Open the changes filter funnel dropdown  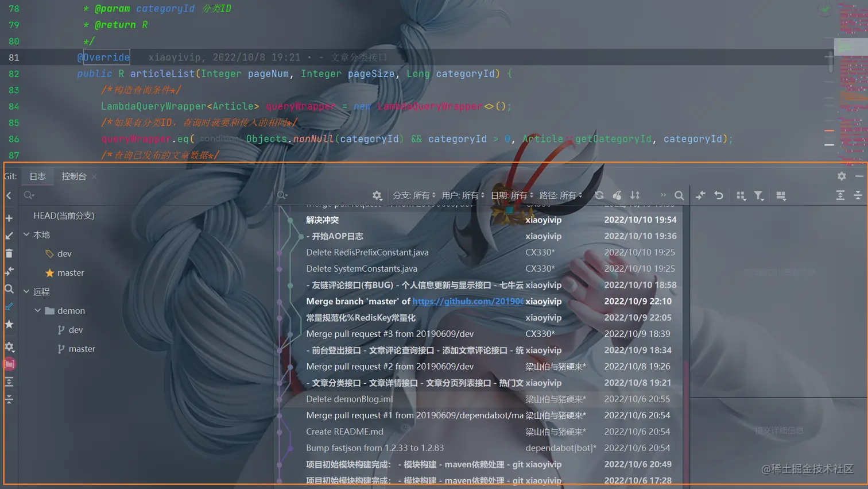coord(759,196)
